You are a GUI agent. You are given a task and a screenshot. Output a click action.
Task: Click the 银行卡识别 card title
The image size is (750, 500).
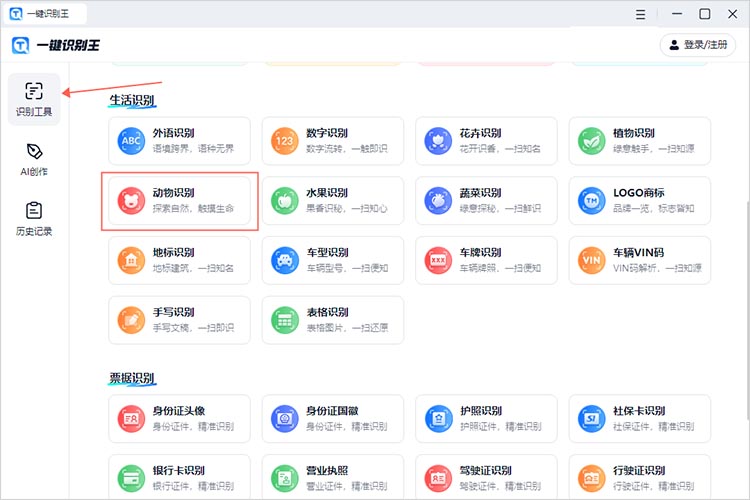tap(178, 470)
